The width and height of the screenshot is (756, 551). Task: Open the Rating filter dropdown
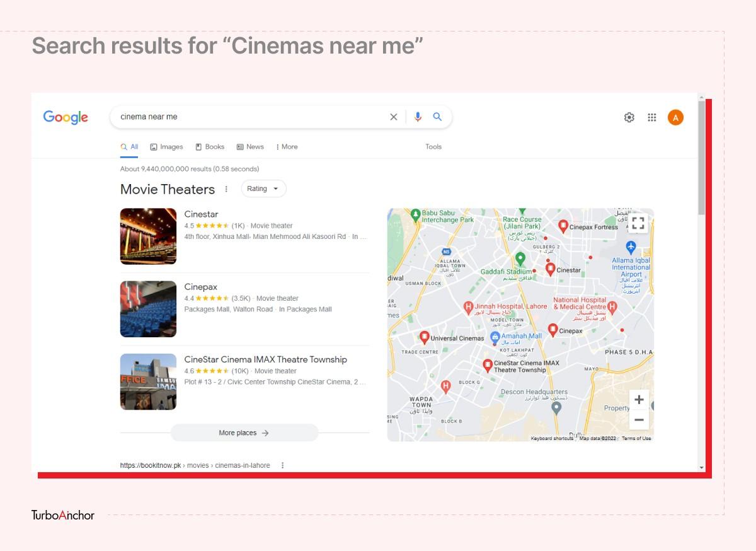click(263, 188)
